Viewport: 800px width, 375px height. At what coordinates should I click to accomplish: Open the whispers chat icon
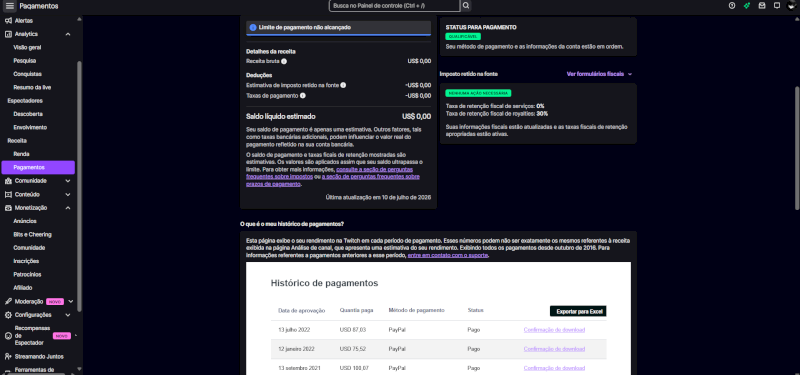tap(777, 6)
